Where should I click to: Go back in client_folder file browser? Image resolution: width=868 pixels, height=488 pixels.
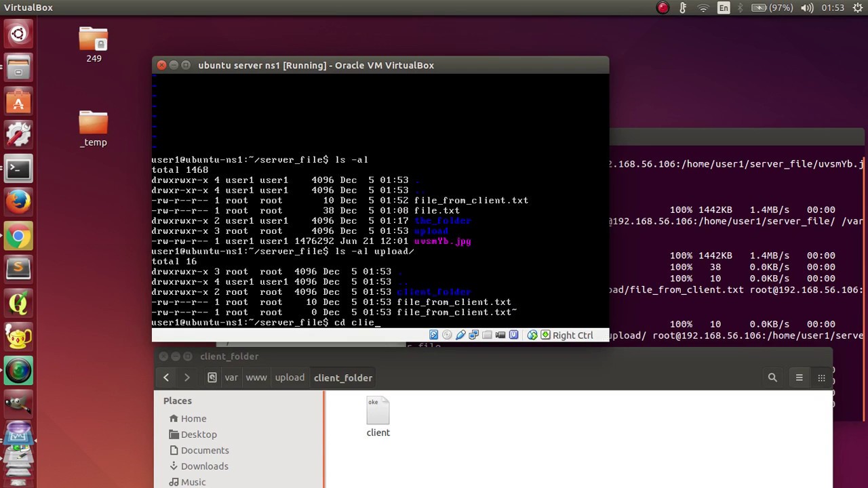[x=166, y=378]
